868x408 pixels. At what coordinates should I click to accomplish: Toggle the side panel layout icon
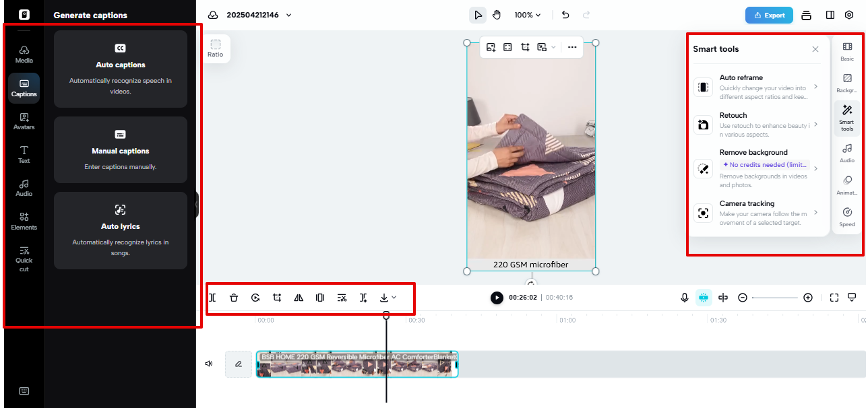pos(830,15)
